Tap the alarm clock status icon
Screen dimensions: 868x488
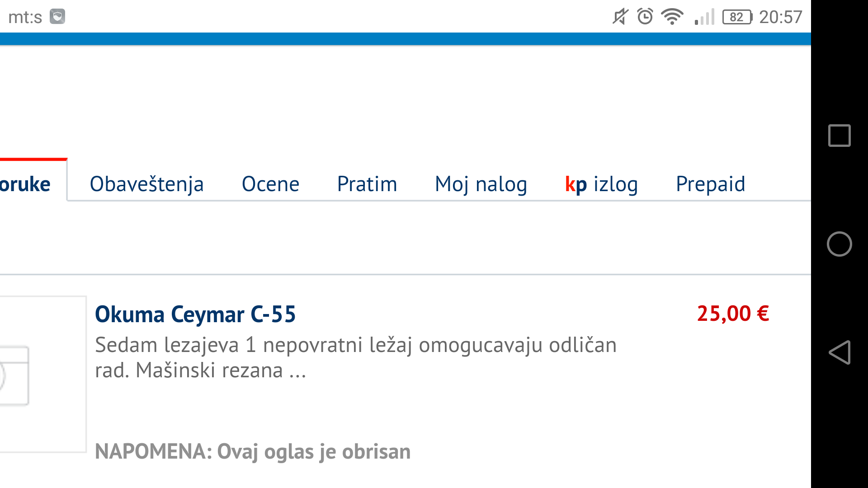[x=645, y=17]
